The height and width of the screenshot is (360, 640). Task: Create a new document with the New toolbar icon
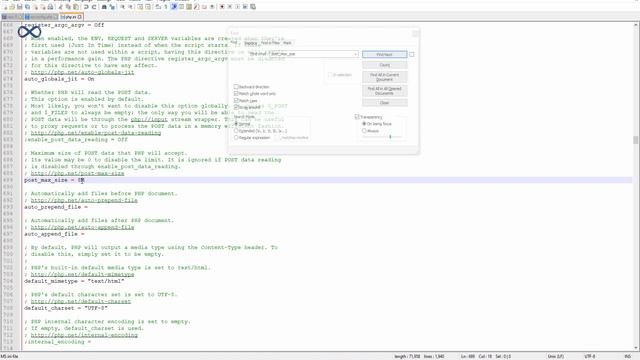(x=4, y=7)
